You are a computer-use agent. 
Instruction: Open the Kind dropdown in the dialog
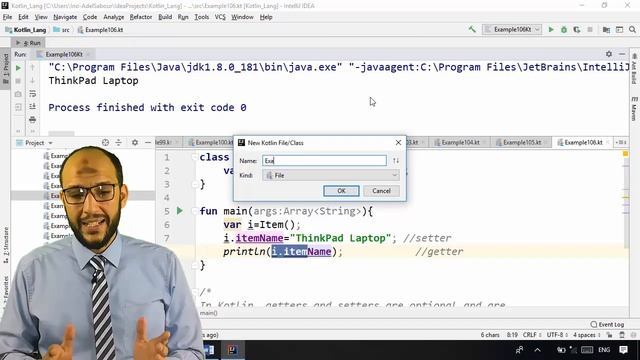coord(331,175)
